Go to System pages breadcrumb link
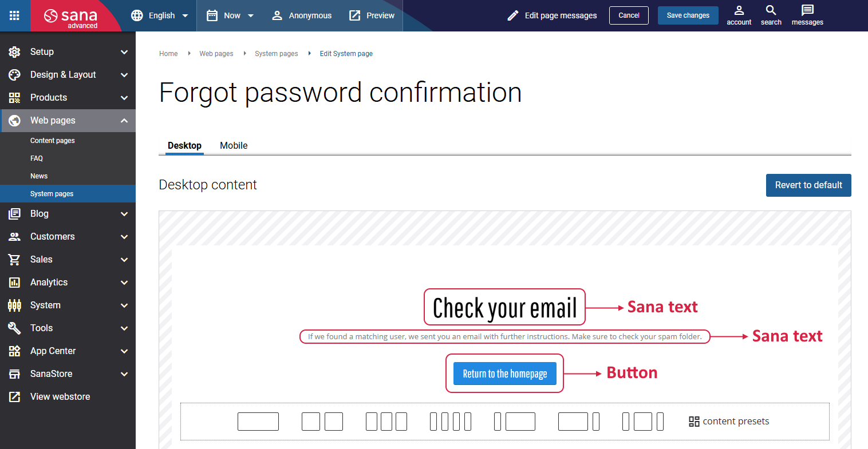This screenshot has height=449, width=868. coord(277,54)
